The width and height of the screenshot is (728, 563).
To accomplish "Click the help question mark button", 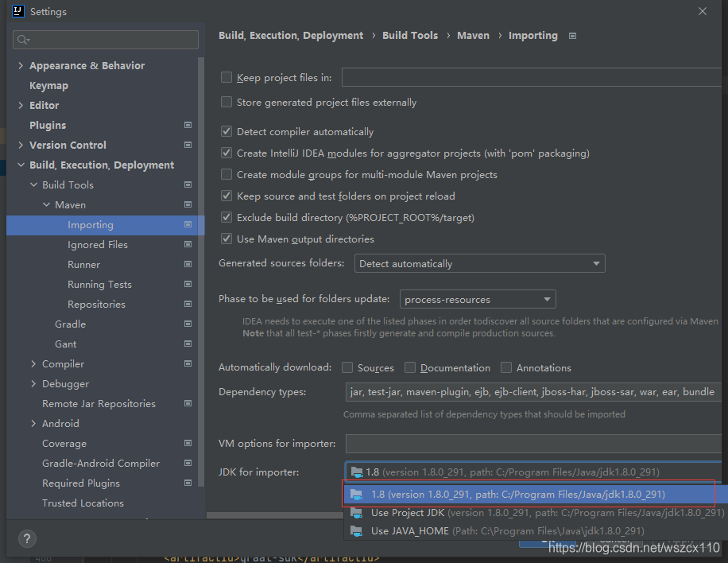I will click(x=27, y=539).
